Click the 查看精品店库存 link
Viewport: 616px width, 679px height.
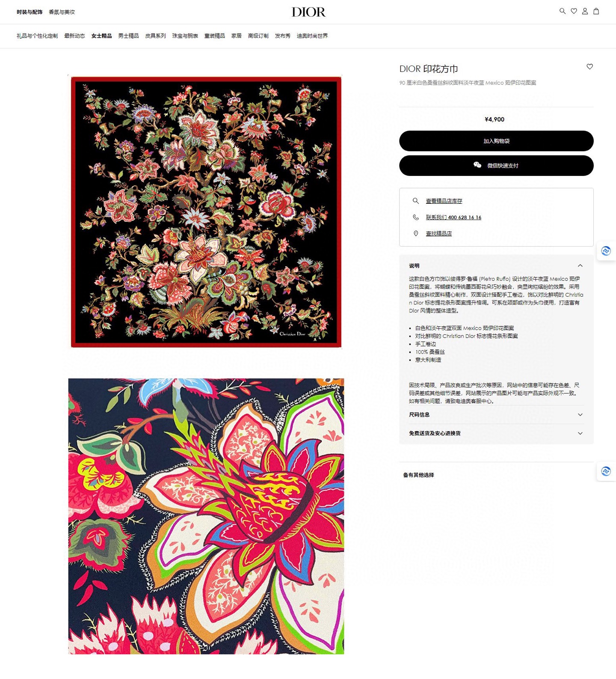coord(444,201)
